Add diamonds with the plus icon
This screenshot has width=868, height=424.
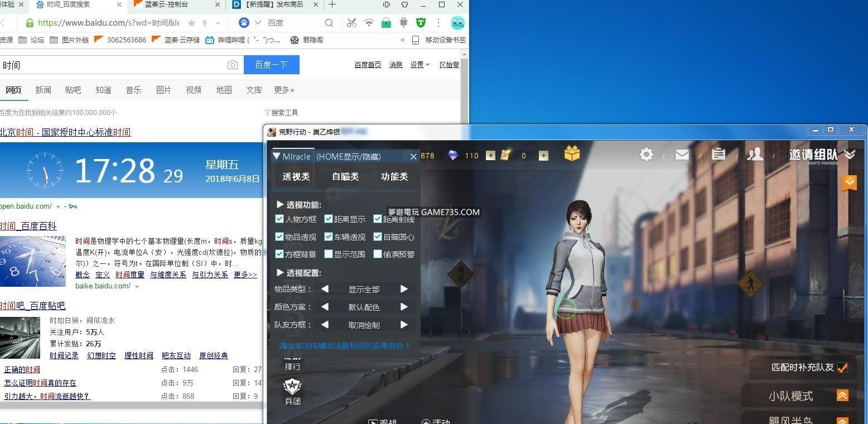click(490, 156)
